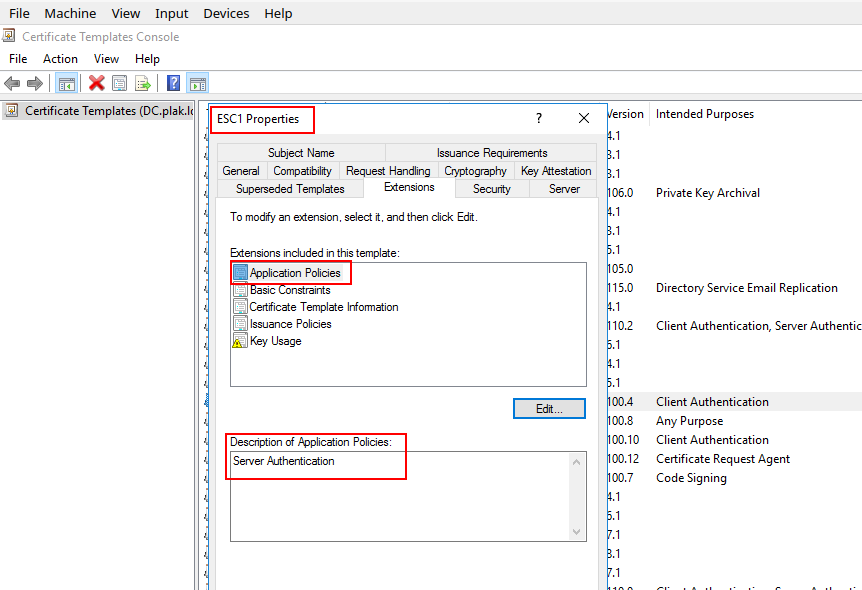Open the Action menu

[x=60, y=59]
